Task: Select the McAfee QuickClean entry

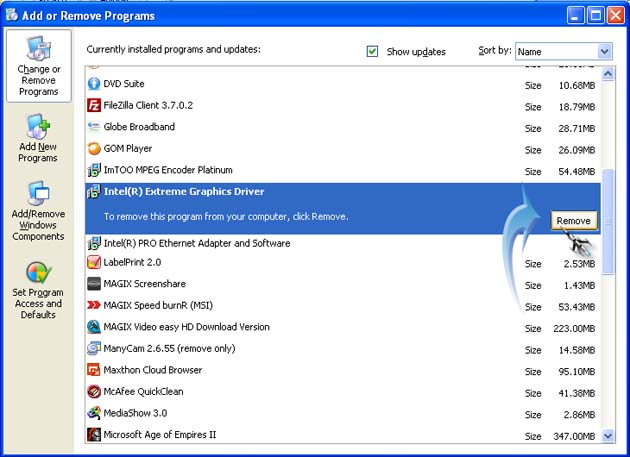Action: [x=343, y=391]
